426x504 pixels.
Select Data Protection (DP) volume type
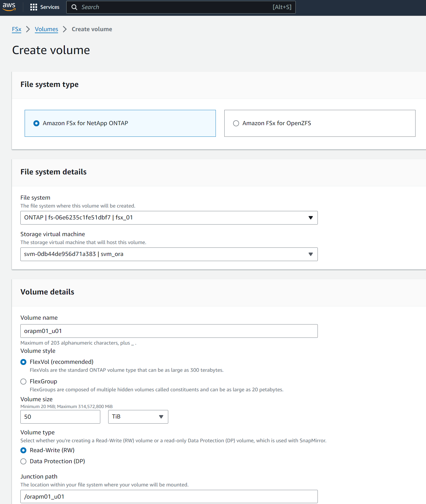coord(24,462)
